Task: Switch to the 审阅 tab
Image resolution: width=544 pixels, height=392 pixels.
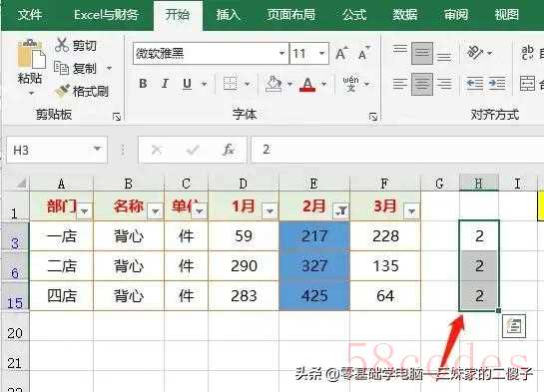Action: pos(456,15)
